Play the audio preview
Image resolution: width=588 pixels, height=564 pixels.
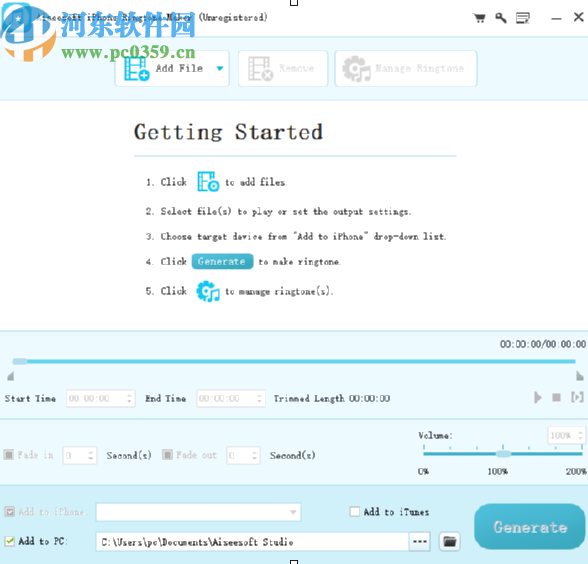point(538,398)
